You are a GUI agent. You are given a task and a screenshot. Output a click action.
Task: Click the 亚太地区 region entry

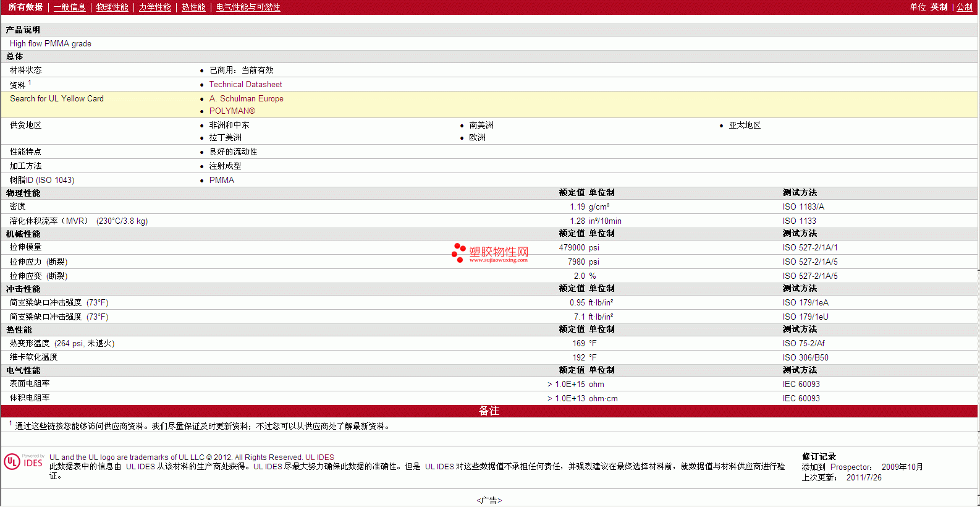745,126
